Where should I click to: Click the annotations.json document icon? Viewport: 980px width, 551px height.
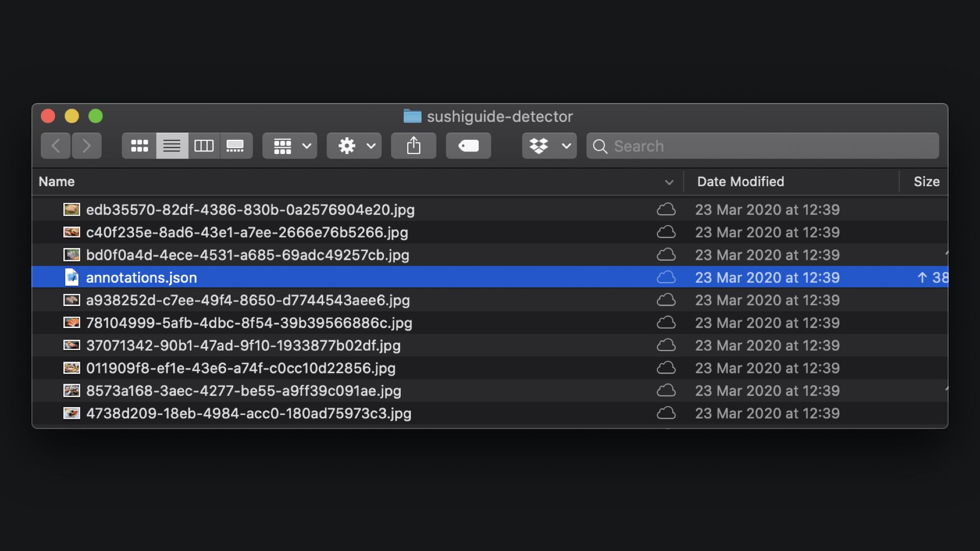[72, 278]
